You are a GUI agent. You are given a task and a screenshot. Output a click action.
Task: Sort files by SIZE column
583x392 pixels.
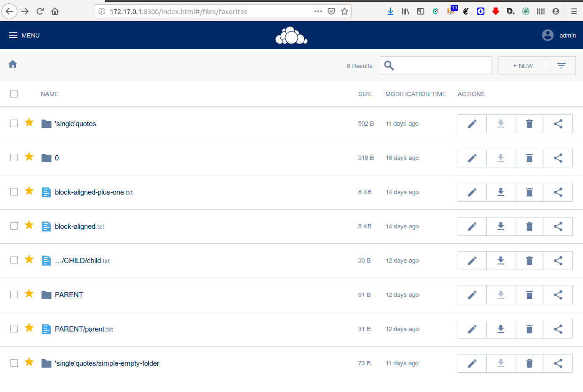pos(365,94)
